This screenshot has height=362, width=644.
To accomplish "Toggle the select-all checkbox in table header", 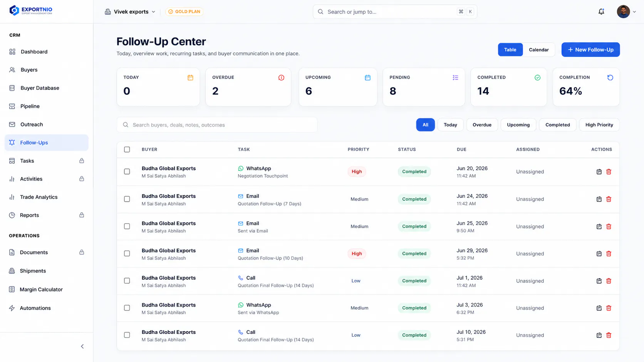I will [x=127, y=150].
